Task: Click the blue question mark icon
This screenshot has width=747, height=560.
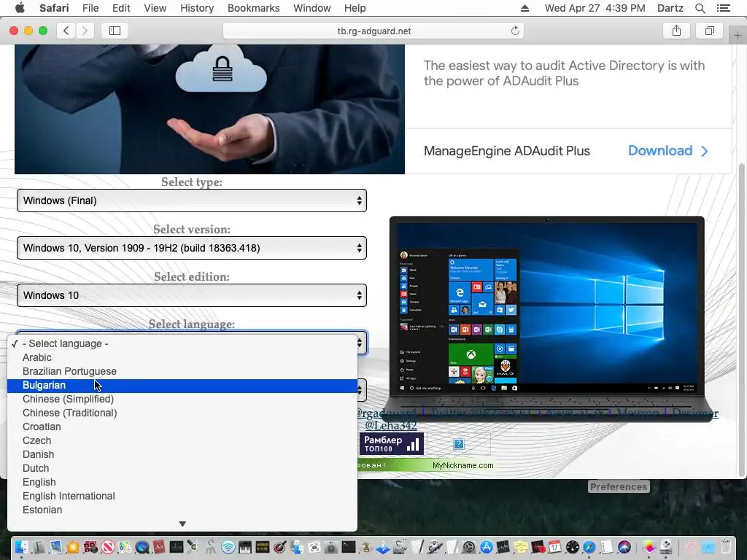Action: click(x=459, y=444)
